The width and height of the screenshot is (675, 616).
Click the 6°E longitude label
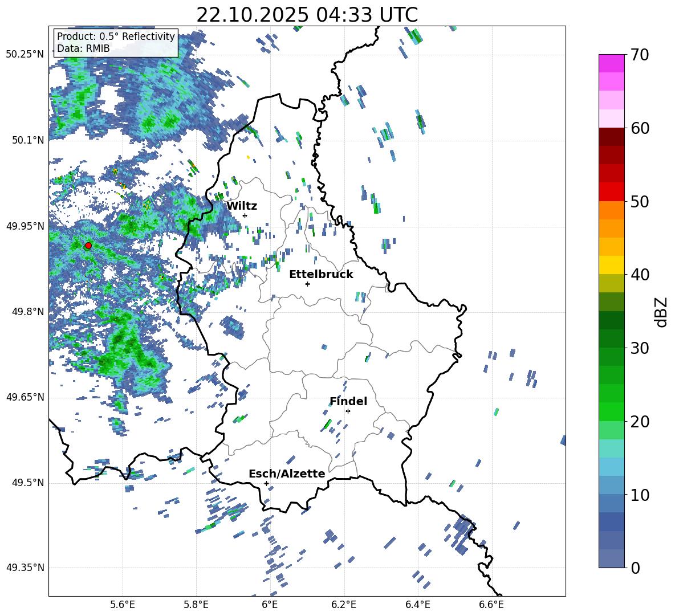pyautogui.click(x=270, y=605)
